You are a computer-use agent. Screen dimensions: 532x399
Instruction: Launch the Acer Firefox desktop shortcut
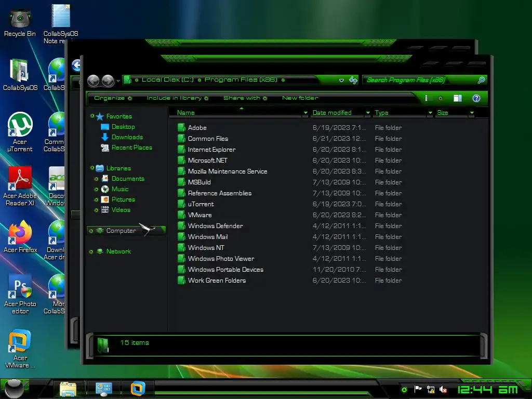click(x=20, y=236)
